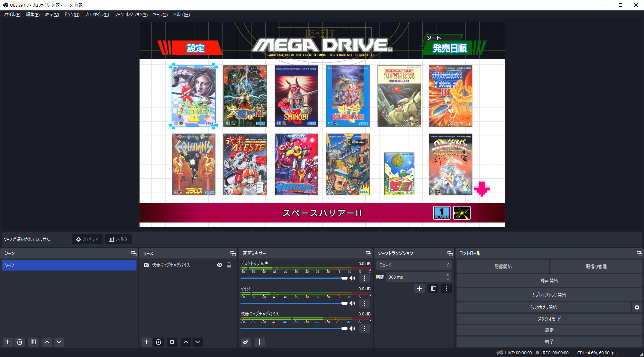Move the 映像キャプチャデバイス source up
This screenshot has height=357, width=644.
(185, 342)
